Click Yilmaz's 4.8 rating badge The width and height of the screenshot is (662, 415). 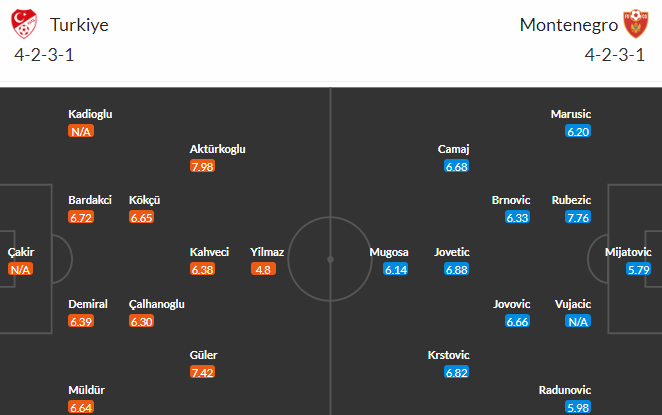263,269
